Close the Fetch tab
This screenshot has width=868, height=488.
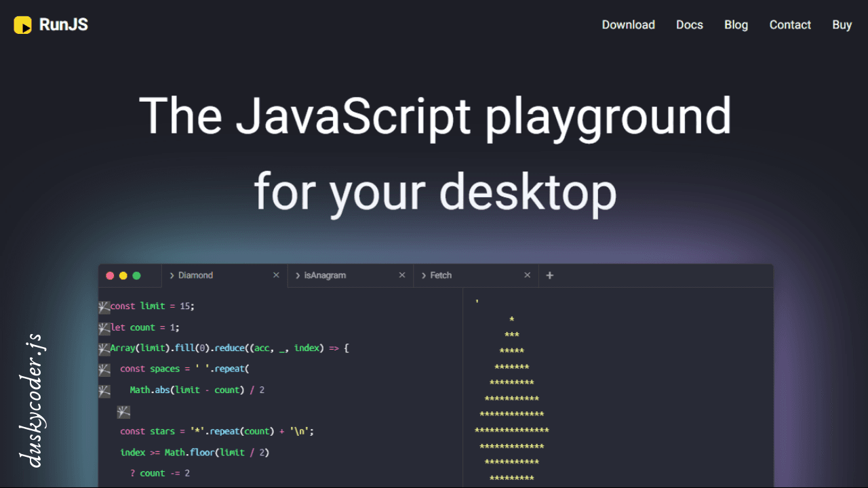528,275
